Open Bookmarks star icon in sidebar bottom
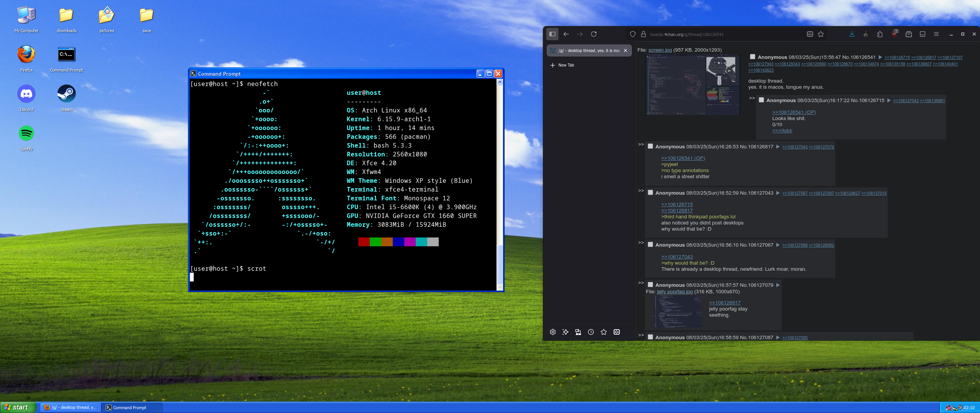 [604, 332]
